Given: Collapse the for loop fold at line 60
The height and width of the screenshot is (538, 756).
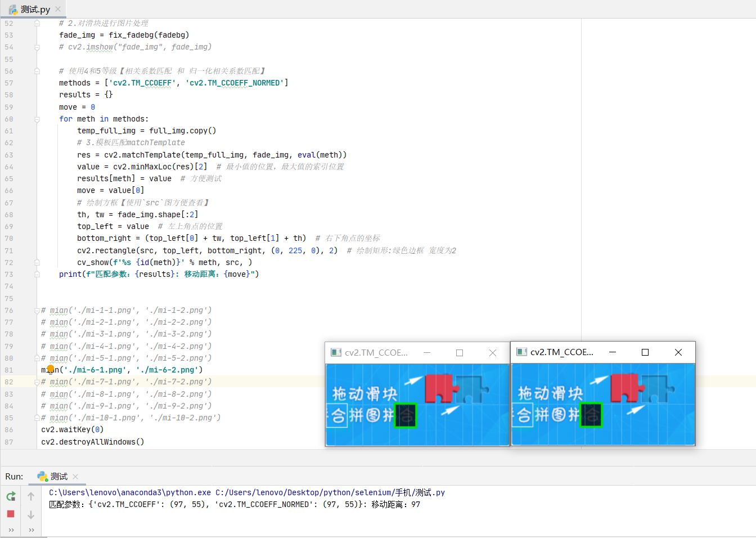Looking at the screenshot, I should click(x=37, y=119).
